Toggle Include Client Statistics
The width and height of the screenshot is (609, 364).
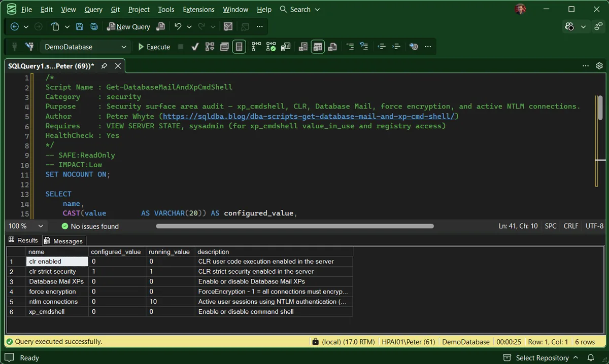tap(286, 47)
